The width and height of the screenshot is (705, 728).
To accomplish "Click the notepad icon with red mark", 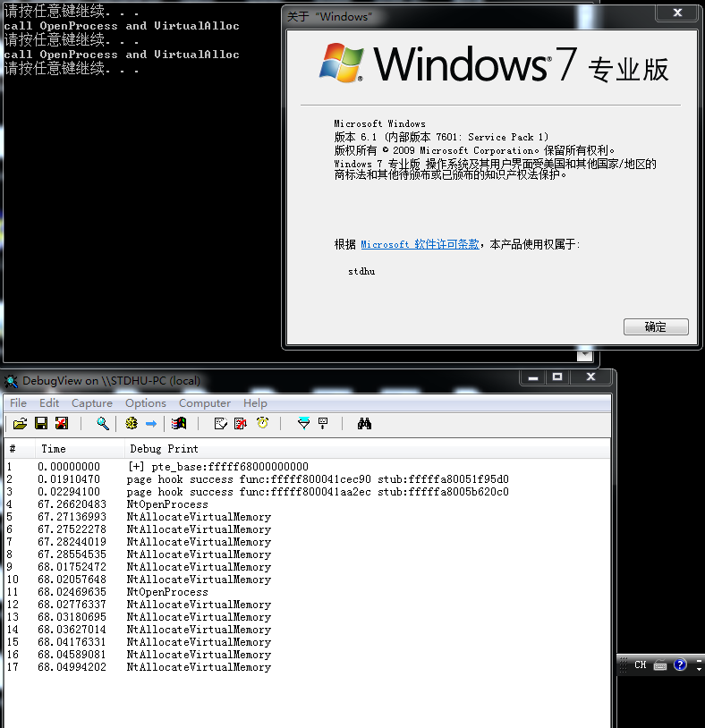I will pyautogui.click(x=241, y=423).
